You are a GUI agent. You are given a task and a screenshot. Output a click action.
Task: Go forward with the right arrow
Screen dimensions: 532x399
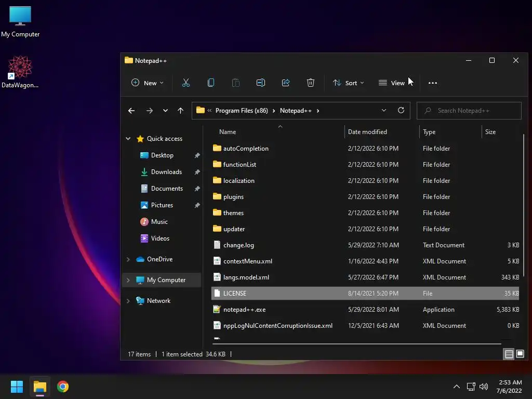pyautogui.click(x=149, y=111)
